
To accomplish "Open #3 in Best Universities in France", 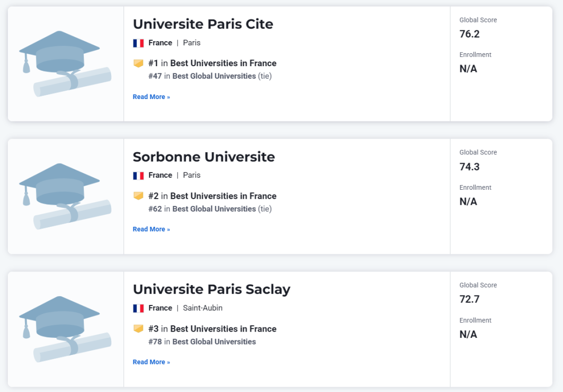I will (x=223, y=329).
